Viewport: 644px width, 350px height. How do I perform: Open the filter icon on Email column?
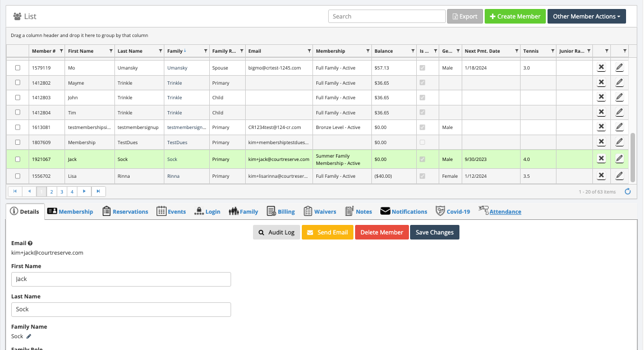(x=309, y=51)
